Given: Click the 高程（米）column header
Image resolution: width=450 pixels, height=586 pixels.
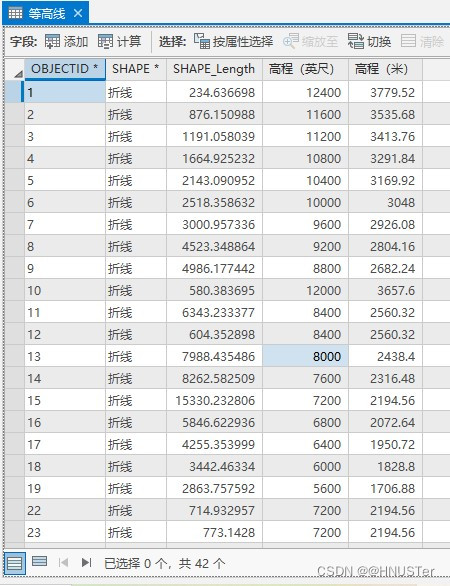Looking at the screenshot, I should click(385, 69).
